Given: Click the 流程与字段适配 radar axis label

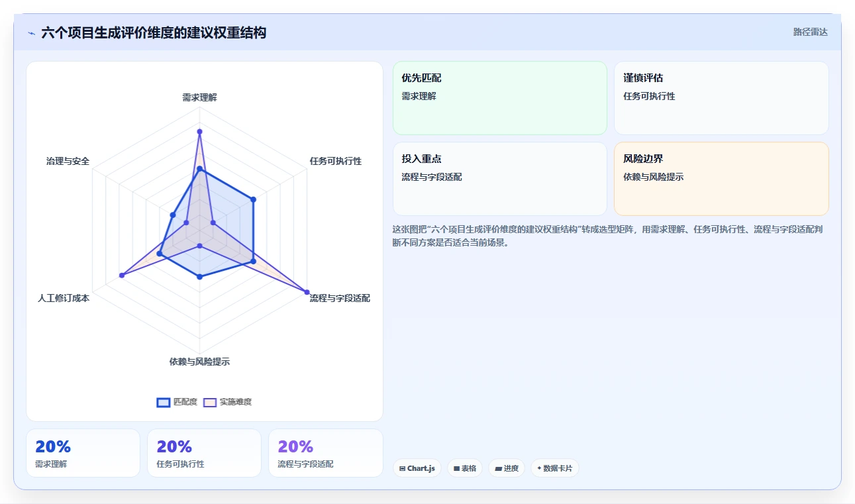Looking at the screenshot, I should (x=340, y=299).
